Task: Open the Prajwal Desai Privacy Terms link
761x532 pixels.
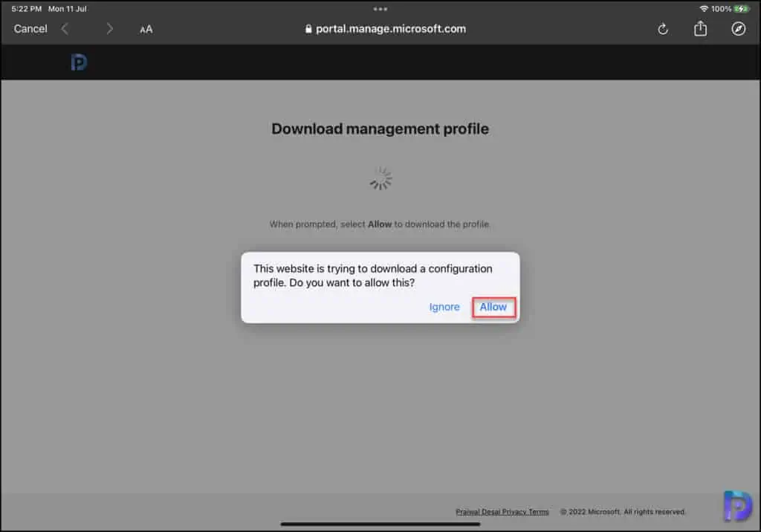Action: point(502,512)
